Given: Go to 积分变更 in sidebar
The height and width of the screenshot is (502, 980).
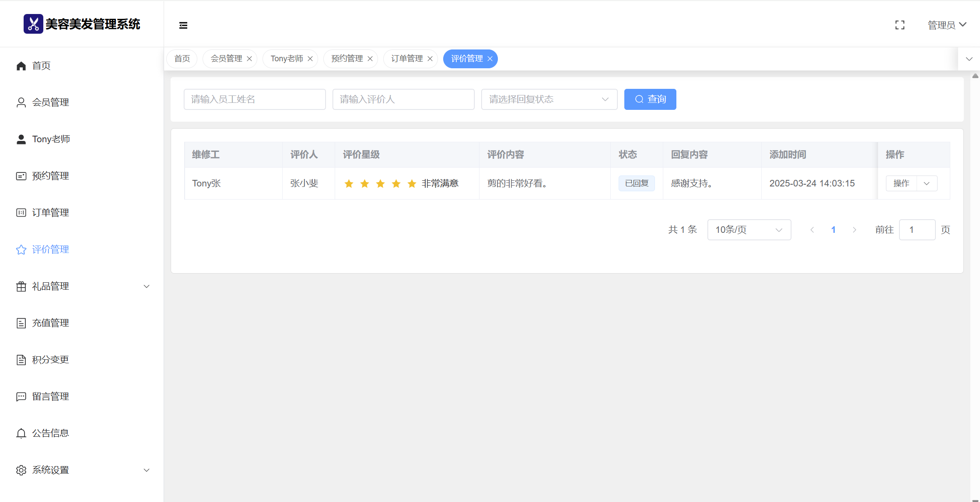Looking at the screenshot, I should click(x=50, y=360).
